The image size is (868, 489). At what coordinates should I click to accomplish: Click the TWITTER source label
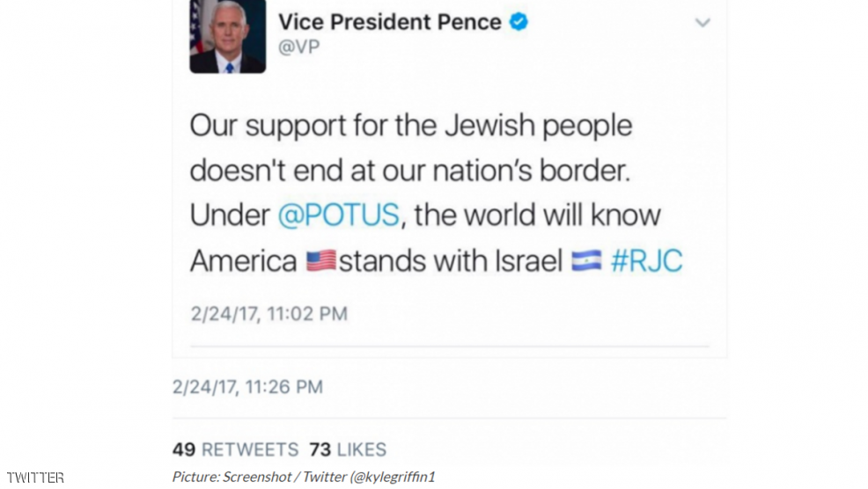click(35, 478)
